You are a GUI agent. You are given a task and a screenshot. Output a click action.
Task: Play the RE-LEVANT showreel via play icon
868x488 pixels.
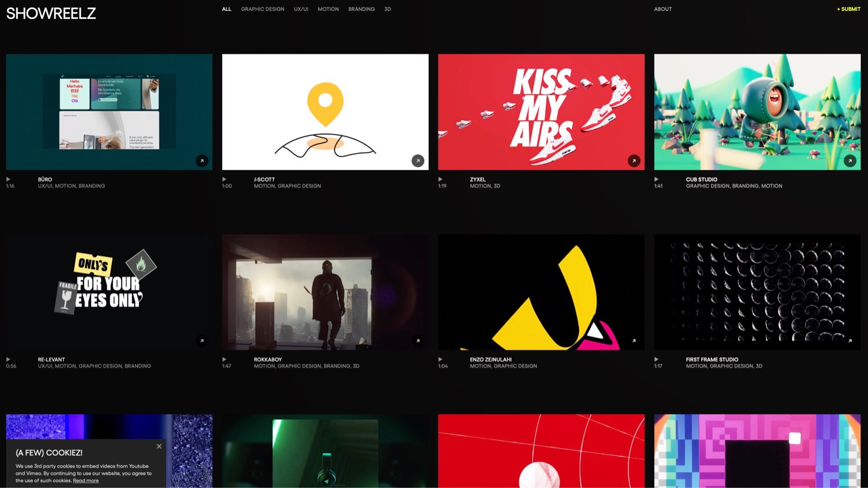pyautogui.click(x=8, y=359)
